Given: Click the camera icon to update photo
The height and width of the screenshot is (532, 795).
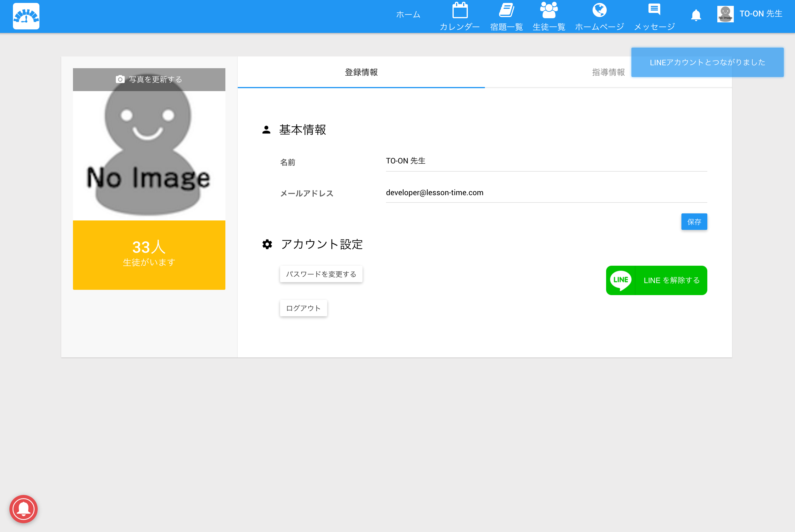Looking at the screenshot, I should tap(120, 79).
